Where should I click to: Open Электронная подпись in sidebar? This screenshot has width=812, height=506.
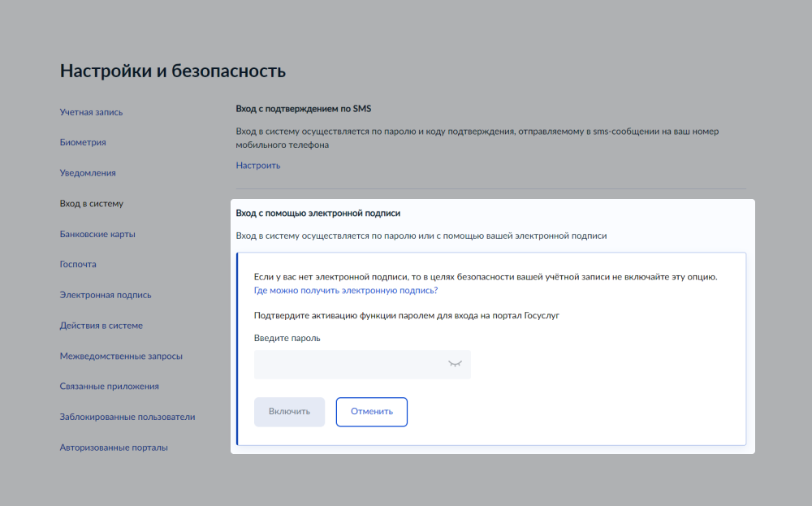click(106, 295)
